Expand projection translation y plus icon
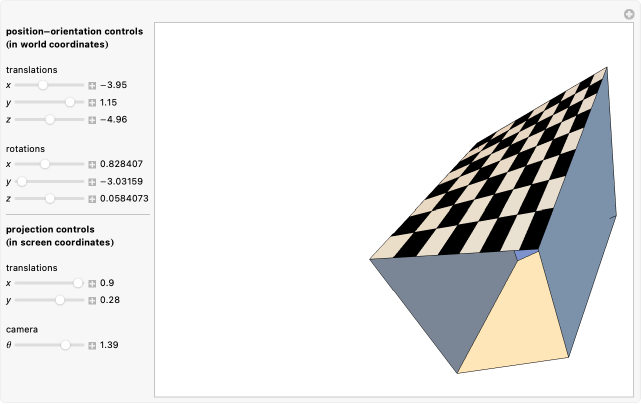 [x=92, y=300]
